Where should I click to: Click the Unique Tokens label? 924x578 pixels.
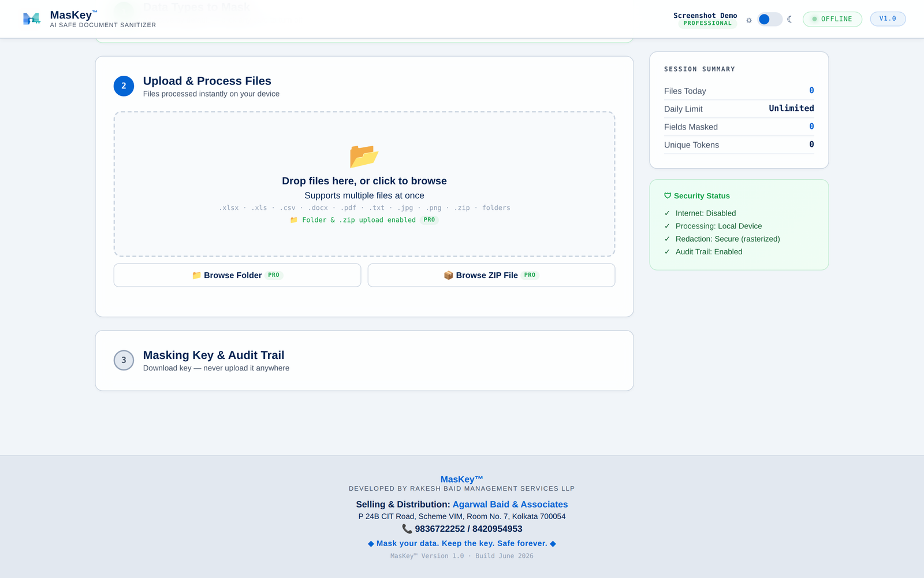691,145
